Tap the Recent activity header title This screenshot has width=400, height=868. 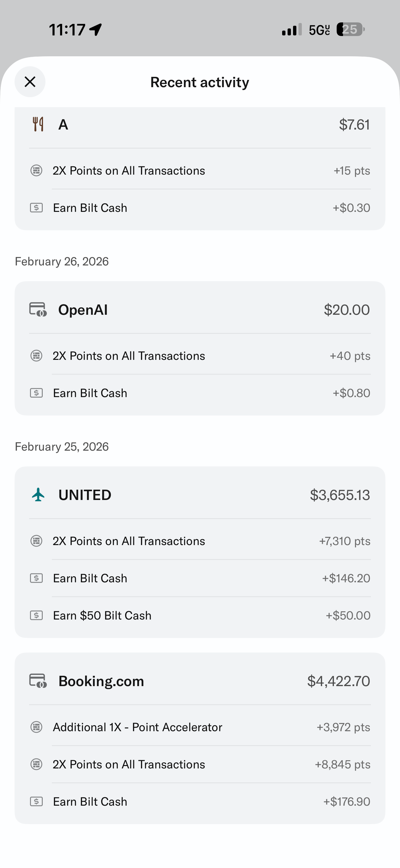pos(200,82)
